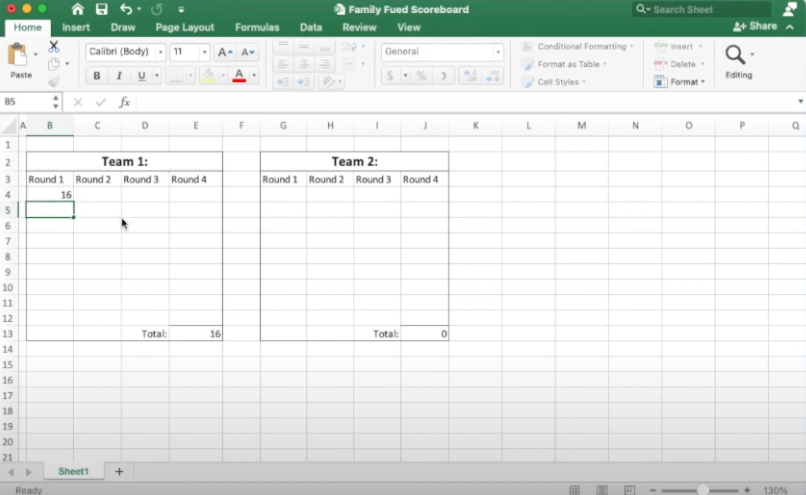Open the Editing find magnifier

click(x=735, y=54)
